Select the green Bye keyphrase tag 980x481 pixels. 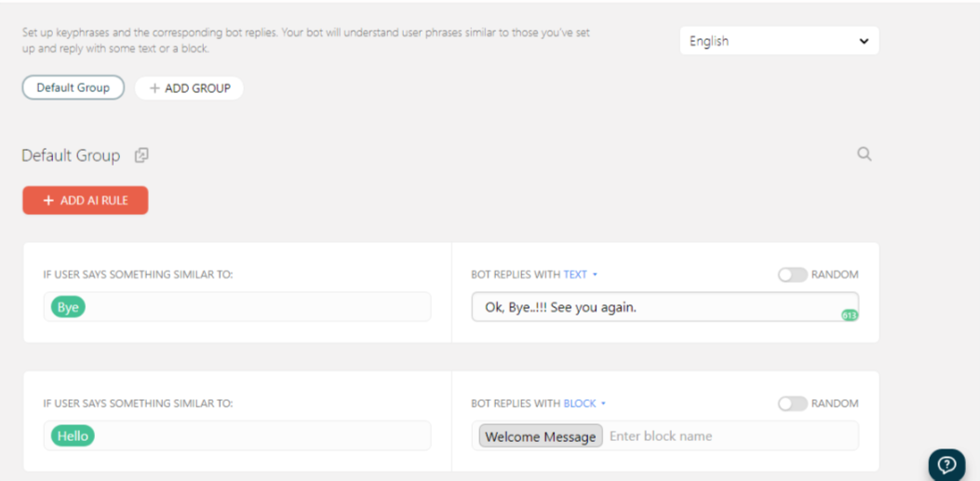click(x=68, y=307)
